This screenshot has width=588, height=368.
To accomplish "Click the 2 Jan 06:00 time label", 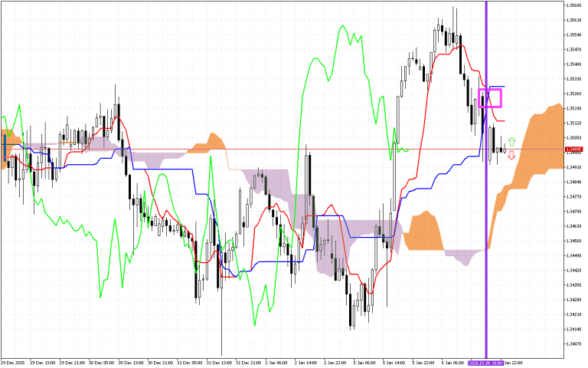I will coord(277,363).
